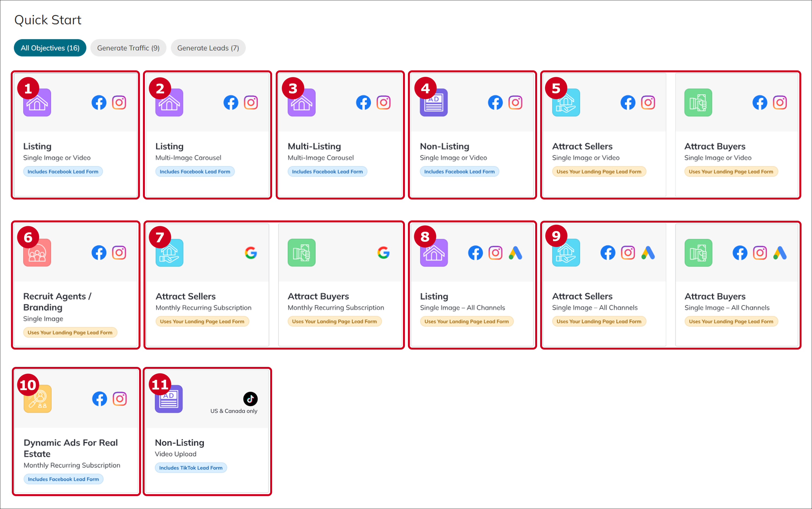The width and height of the screenshot is (812, 509).
Task: Click Instagram icon on Attract Sellers Single Image or Video card
Action: [x=648, y=102]
